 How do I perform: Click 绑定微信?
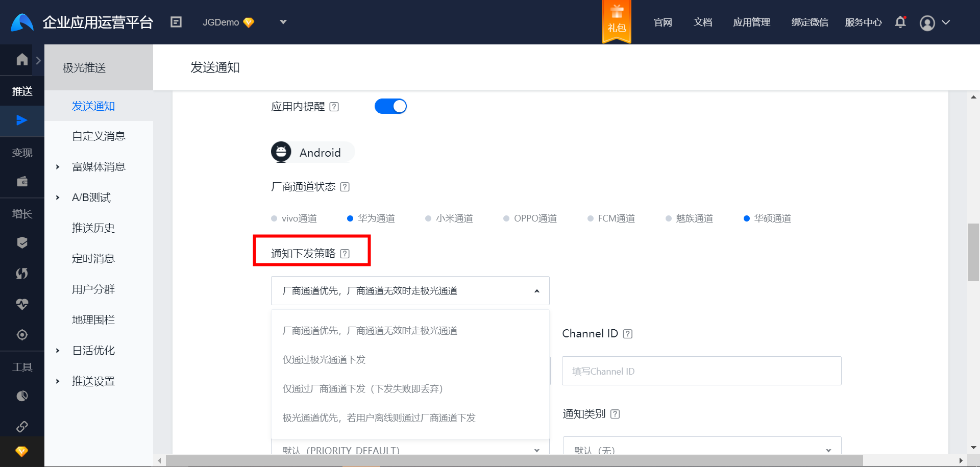tap(810, 22)
